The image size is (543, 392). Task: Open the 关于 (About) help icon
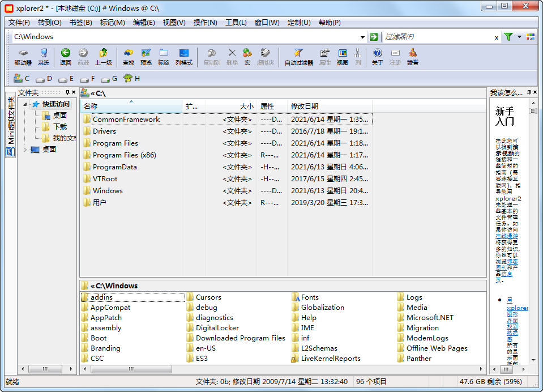[x=378, y=57]
